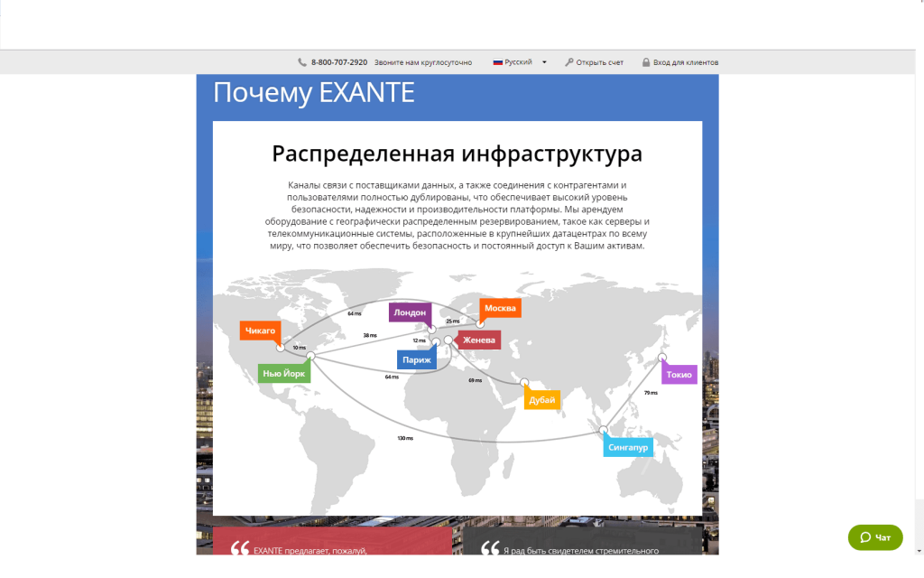The width and height of the screenshot is (924, 578).
Task: Click the Нью Йорк map label
Action: 284,373
